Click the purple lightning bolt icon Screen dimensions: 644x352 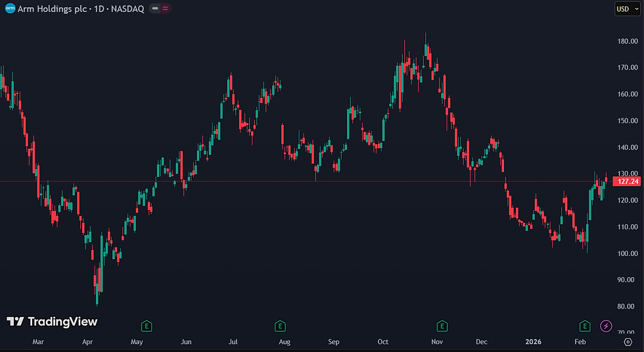[x=606, y=326]
